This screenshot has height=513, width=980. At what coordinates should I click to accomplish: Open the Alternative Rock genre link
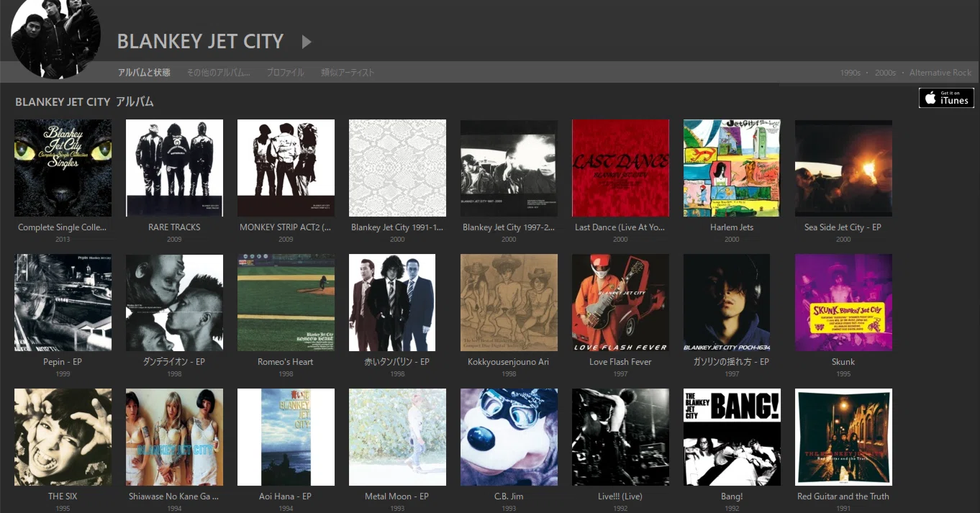pos(940,73)
